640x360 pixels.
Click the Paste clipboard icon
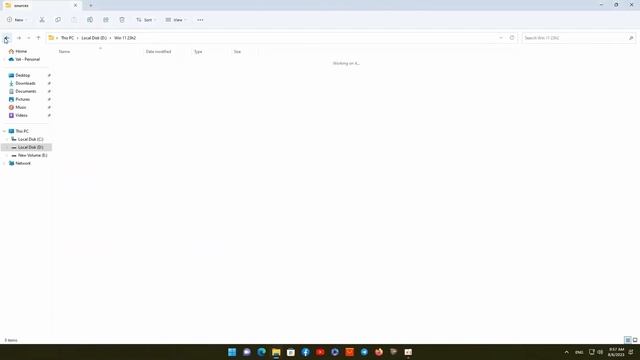pos(74,20)
